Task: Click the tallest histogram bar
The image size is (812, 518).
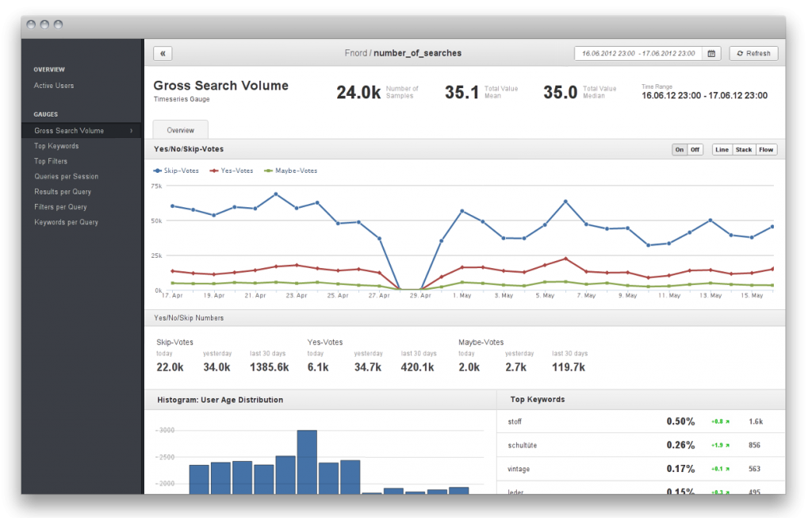Action: [x=307, y=462]
